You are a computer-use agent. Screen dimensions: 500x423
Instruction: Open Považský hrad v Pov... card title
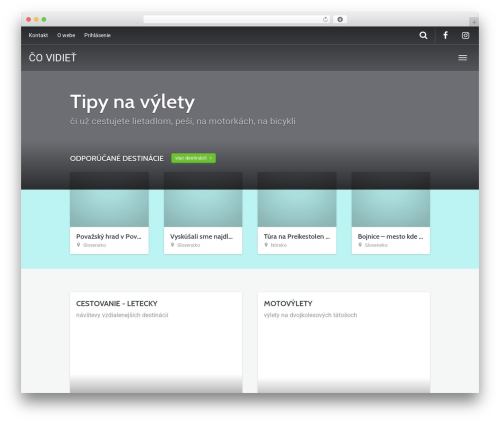coord(109,236)
